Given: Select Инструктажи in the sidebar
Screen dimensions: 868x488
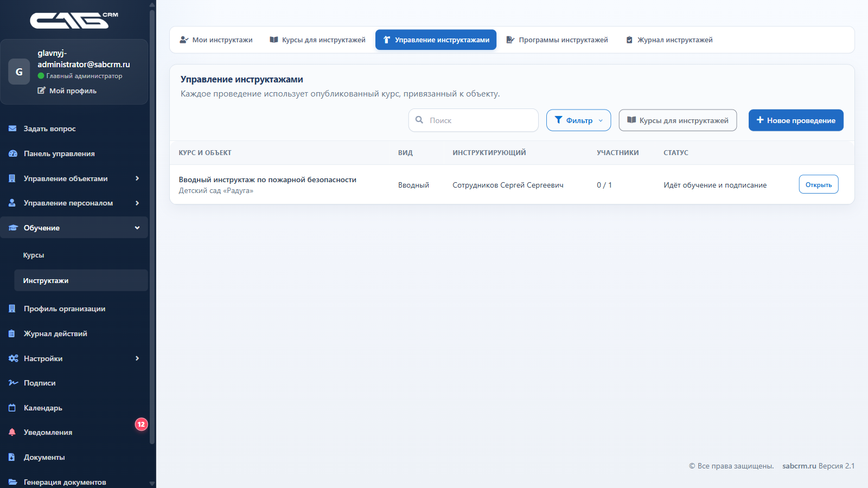Looking at the screenshot, I should click(81, 280).
